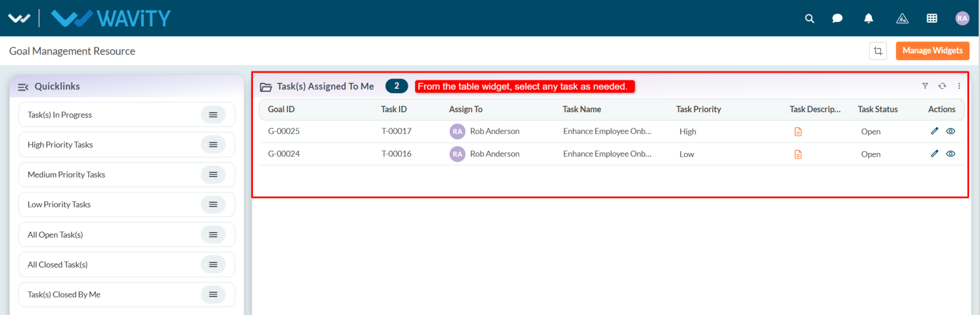Open the notifications bell
This screenshot has height=315, width=980.
868,19
